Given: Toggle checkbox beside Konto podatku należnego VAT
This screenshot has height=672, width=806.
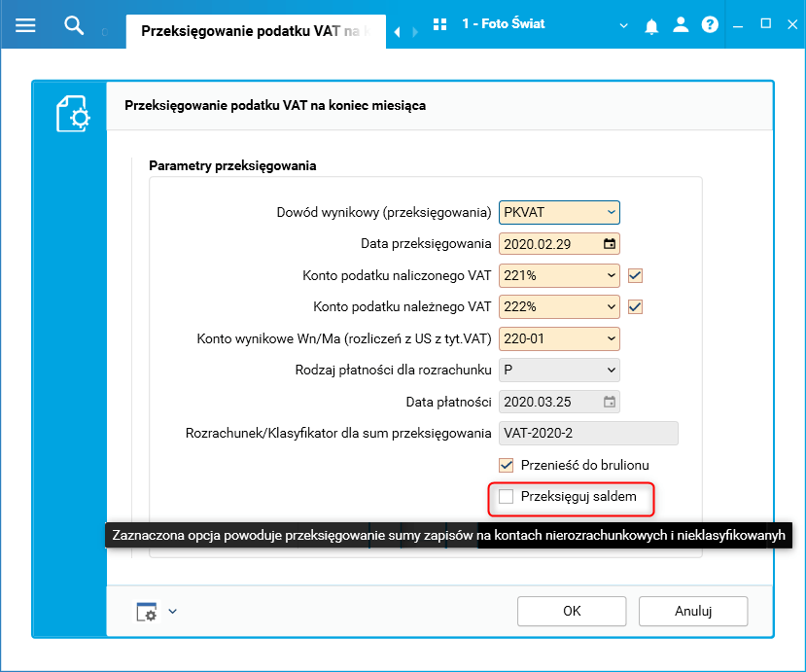Looking at the screenshot, I should point(635,307).
